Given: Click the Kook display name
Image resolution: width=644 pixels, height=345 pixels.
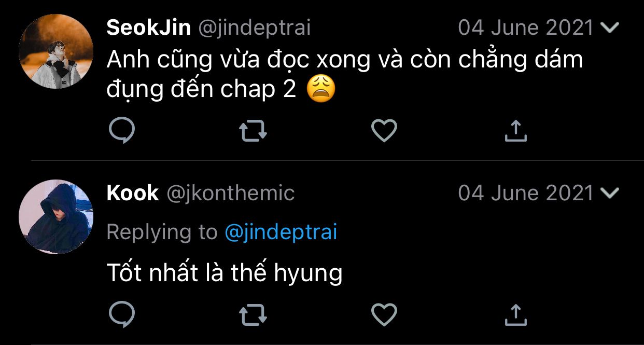Looking at the screenshot, I should 132,194.
